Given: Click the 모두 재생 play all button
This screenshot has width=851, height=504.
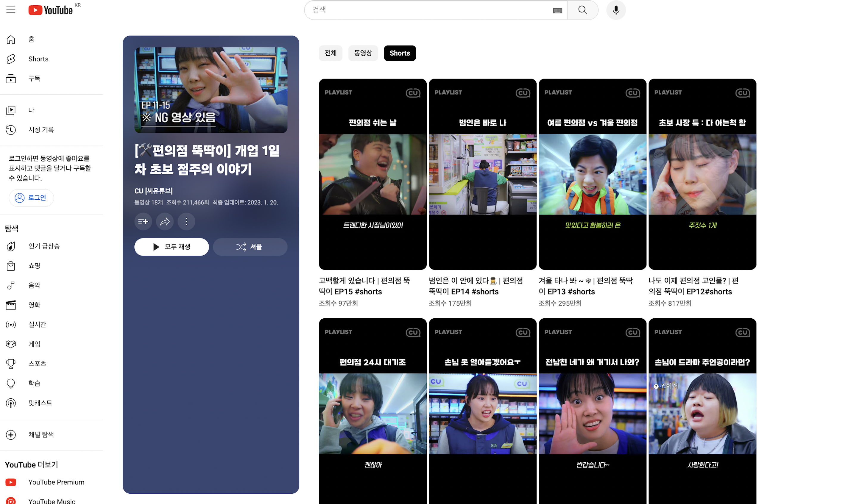Looking at the screenshot, I should (x=171, y=247).
